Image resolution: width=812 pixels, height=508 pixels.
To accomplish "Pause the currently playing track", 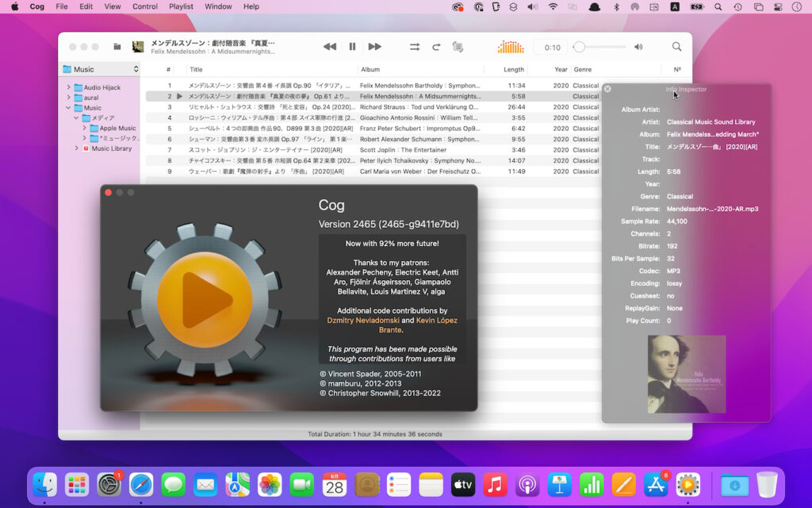I will (x=351, y=46).
